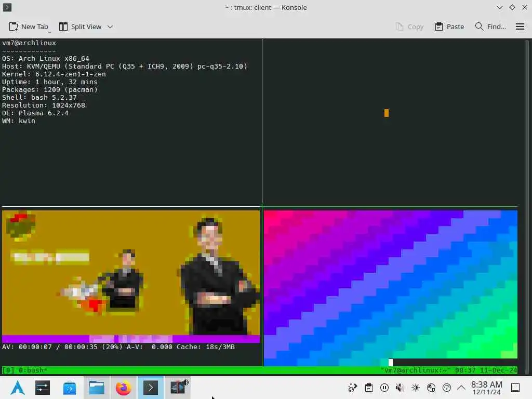Open the updates notifier tray icon

click(447, 388)
